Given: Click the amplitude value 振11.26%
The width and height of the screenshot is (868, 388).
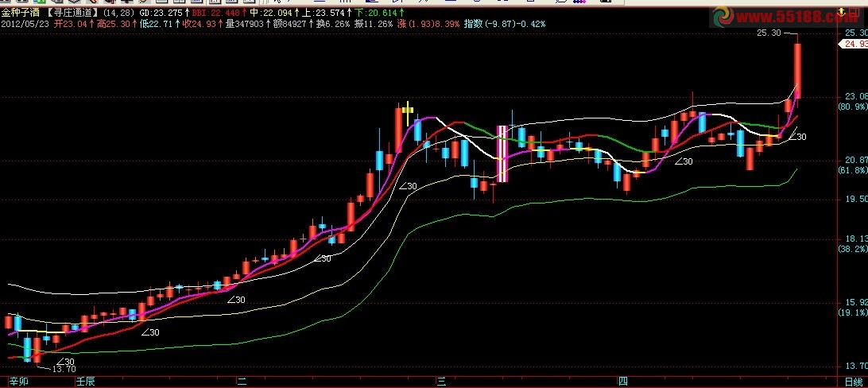Looking at the screenshot, I should (x=374, y=24).
